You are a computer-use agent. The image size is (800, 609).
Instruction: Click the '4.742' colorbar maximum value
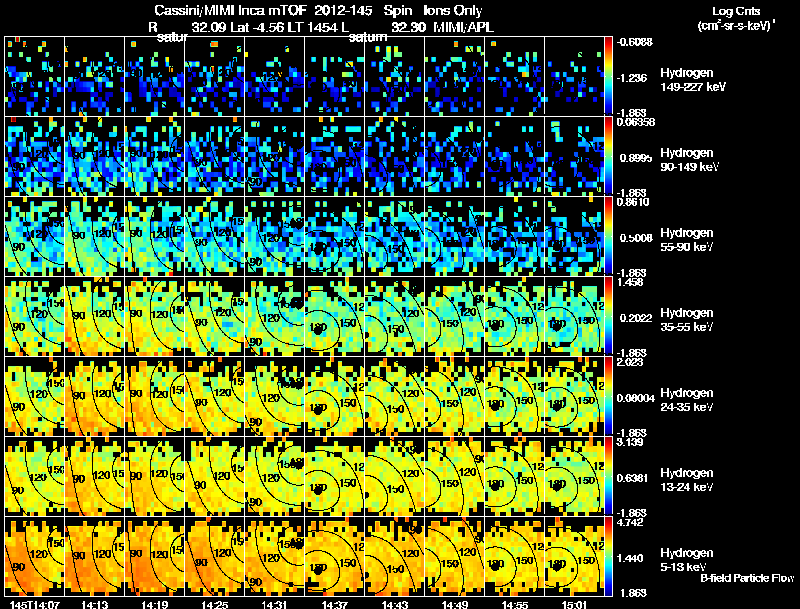point(630,522)
